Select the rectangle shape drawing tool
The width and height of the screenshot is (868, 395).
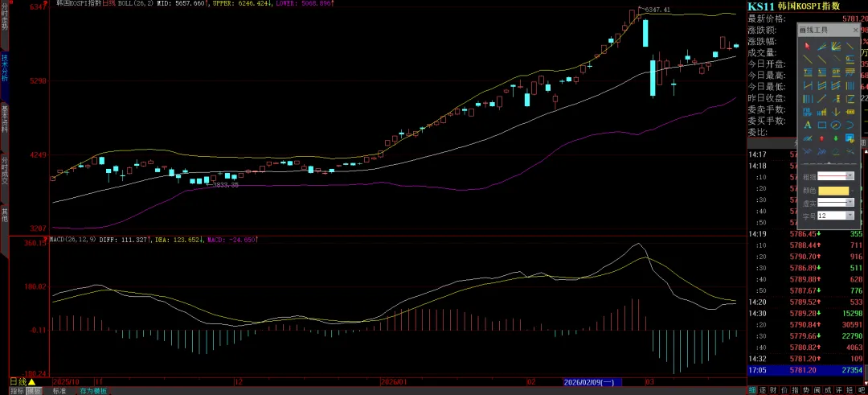822,125
